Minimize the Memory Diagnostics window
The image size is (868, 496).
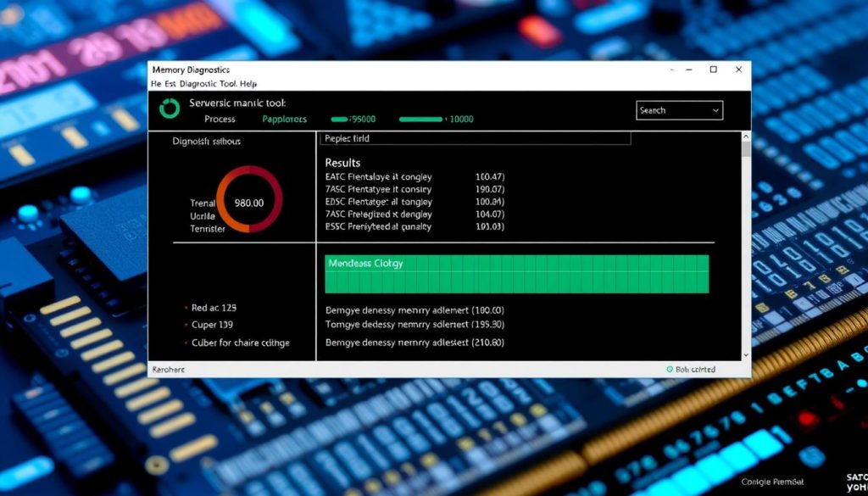[x=687, y=70]
